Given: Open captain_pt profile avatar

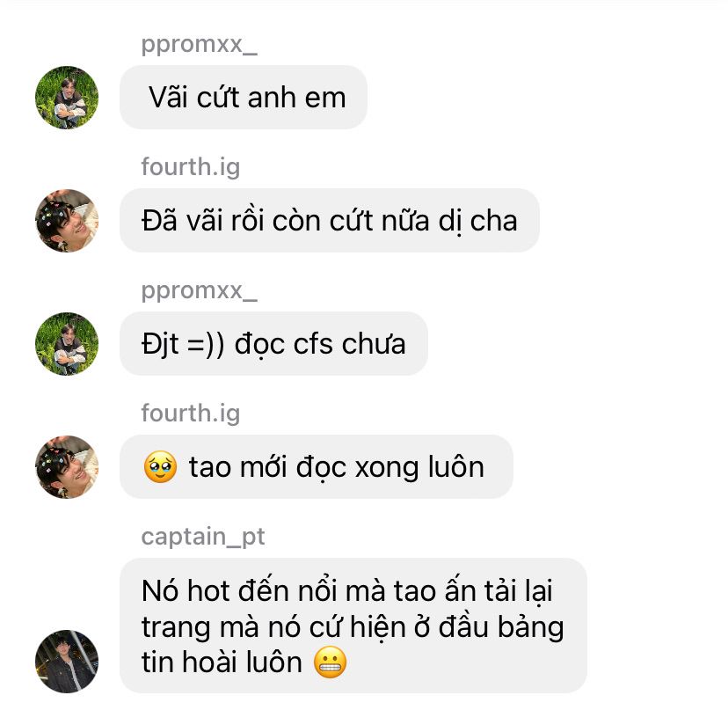Looking at the screenshot, I should [67, 662].
